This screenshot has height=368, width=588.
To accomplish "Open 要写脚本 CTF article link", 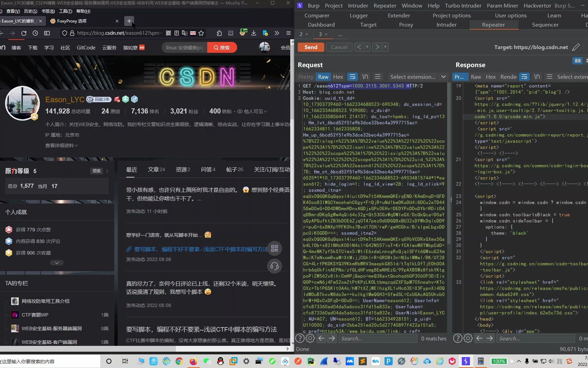I will coord(201,249).
